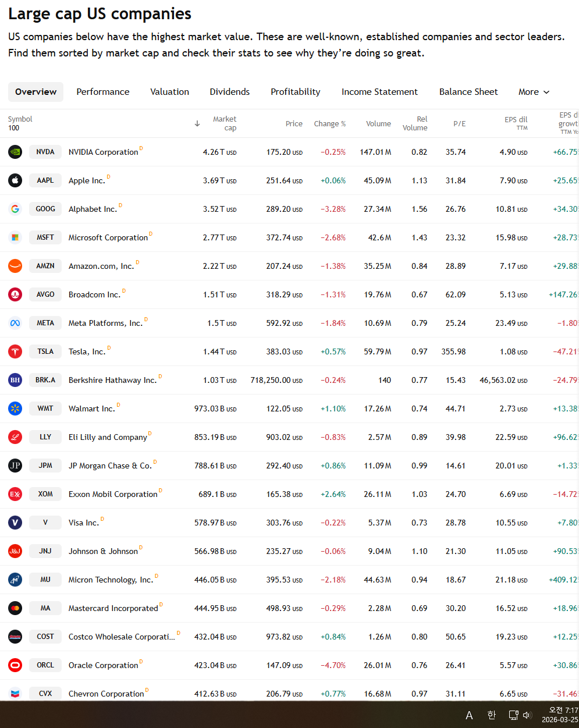Click Berkshire's price 718,250.00 USD
The width and height of the screenshot is (579, 728).
[276, 380]
